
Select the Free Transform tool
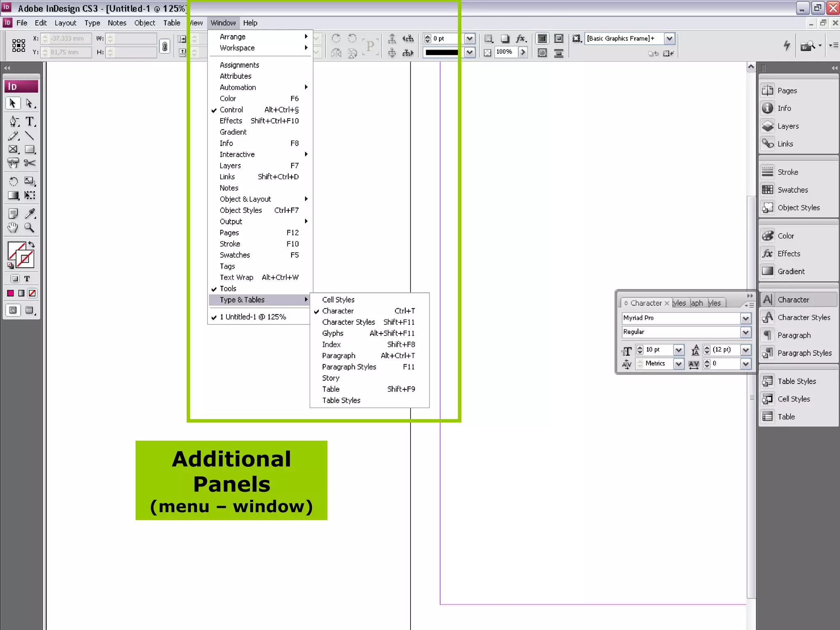[x=30, y=195]
